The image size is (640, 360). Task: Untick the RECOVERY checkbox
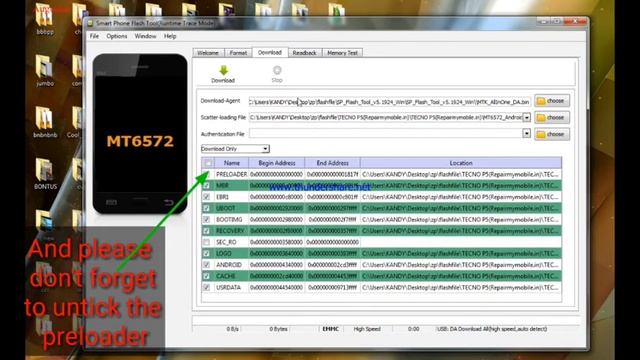click(207, 231)
